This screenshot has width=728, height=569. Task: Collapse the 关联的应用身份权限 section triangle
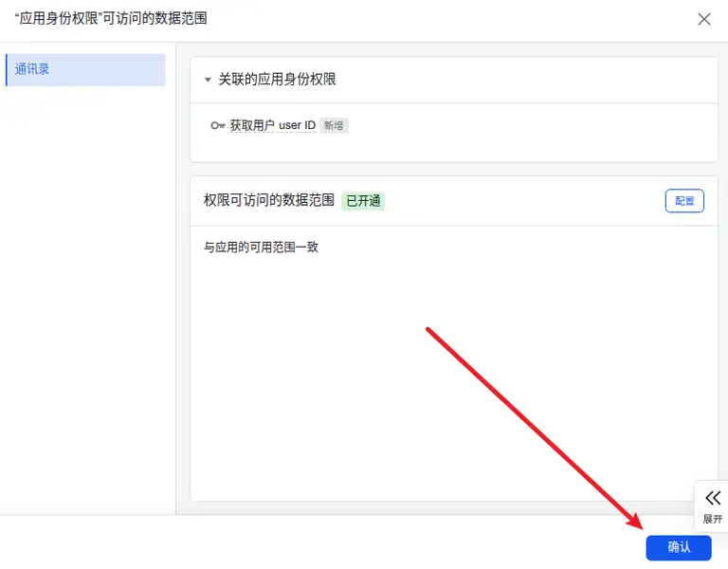pyautogui.click(x=208, y=80)
